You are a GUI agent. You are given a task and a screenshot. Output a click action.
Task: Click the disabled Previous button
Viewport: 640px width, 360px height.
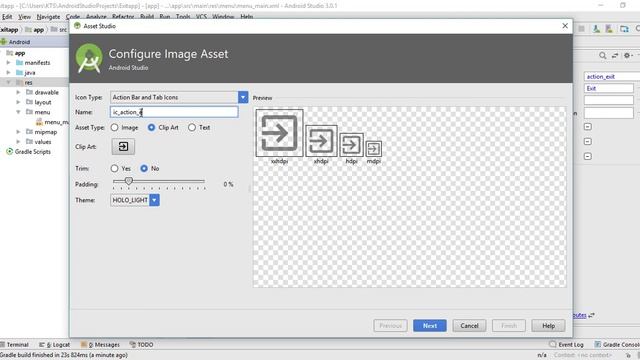(390, 326)
